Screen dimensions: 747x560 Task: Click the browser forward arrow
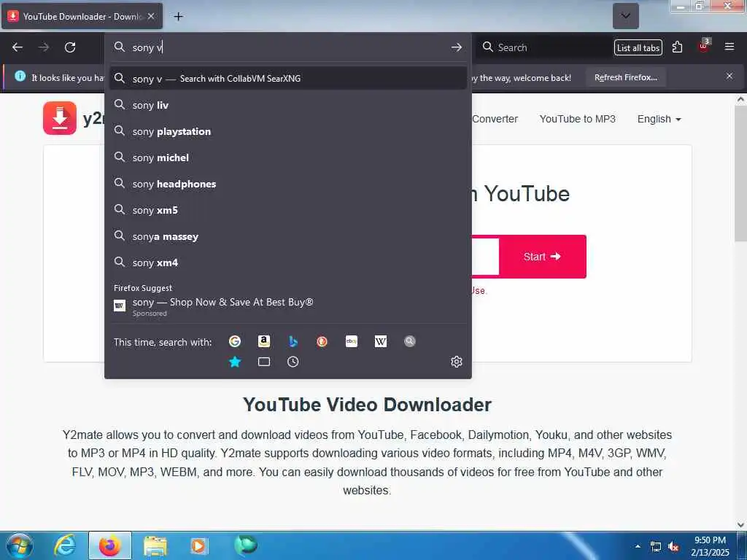click(44, 47)
